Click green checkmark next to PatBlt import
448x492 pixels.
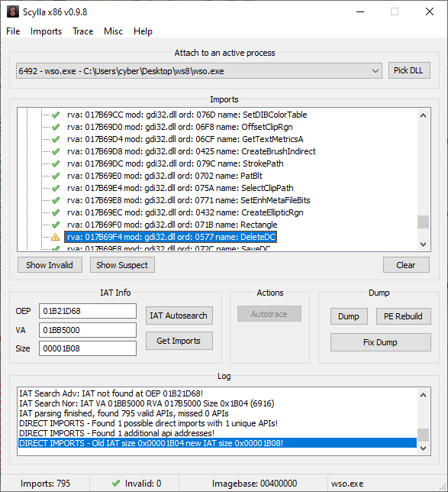56,176
